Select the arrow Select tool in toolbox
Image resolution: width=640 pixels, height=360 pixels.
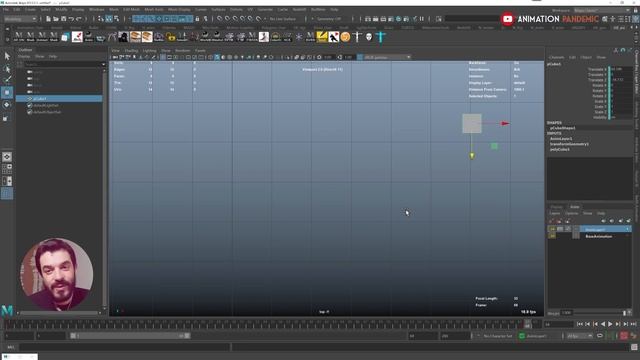pyautogui.click(x=7, y=56)
